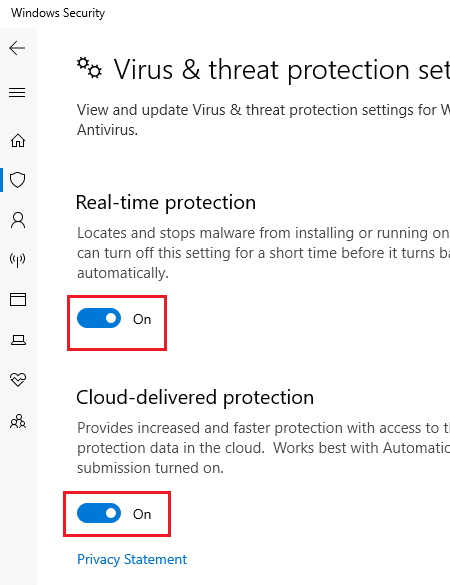This screenshot has width=450, height=585.
Task: Open Device security laptop icon
Action: point(18,340)
